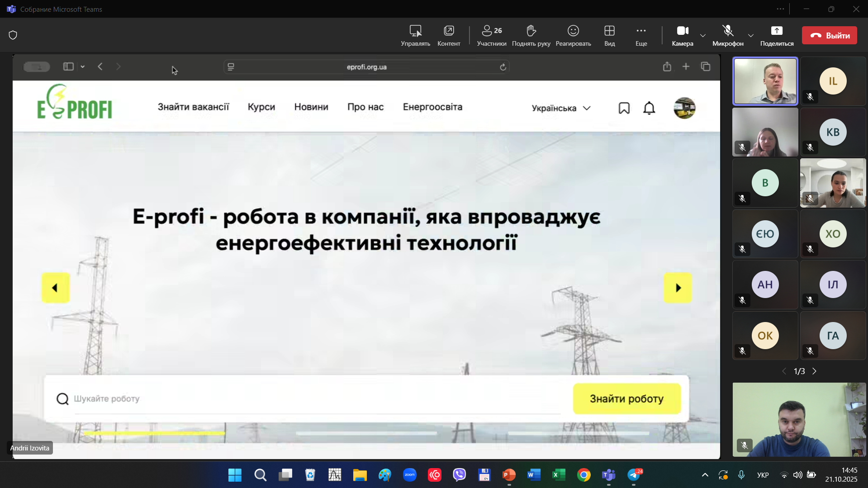Expand camera device options arrow

coord(702,35)
